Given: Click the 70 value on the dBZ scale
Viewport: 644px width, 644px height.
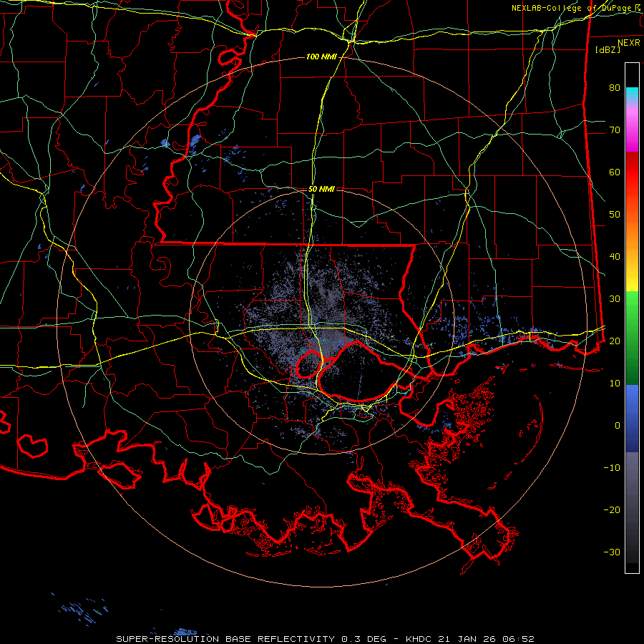Looking at the screenshot, I should pos(615,130).
